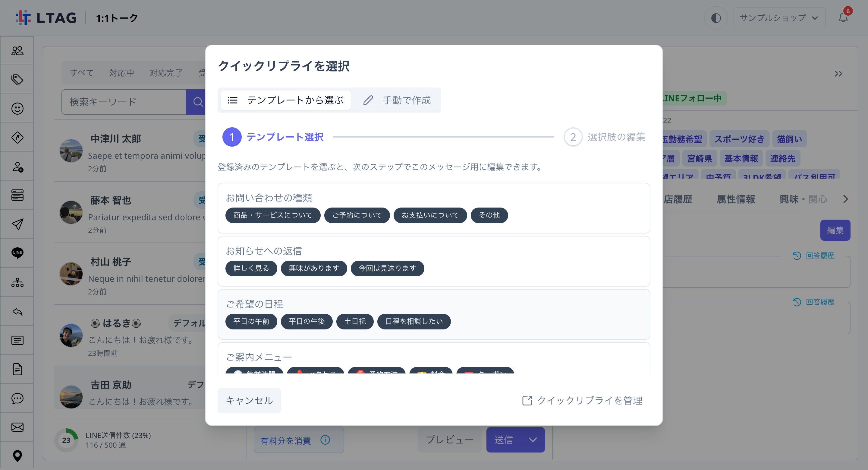Click the スポーツ好き tag

pos(739,139)
